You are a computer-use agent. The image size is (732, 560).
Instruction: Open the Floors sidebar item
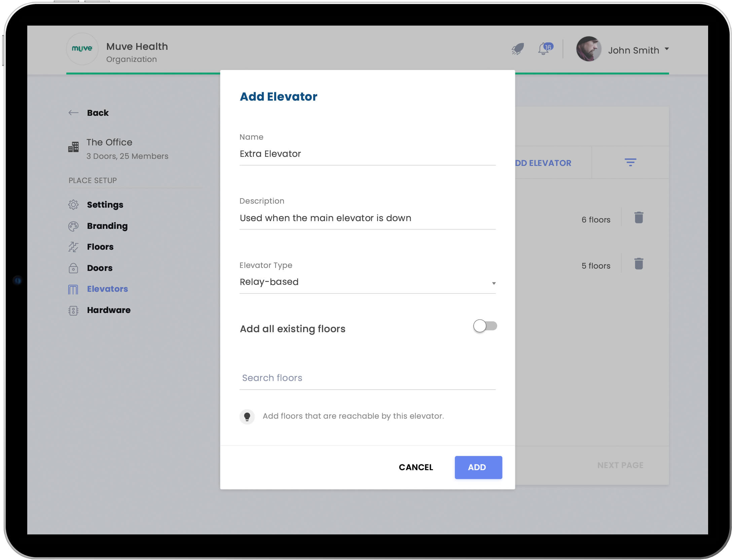coord(100,247)
